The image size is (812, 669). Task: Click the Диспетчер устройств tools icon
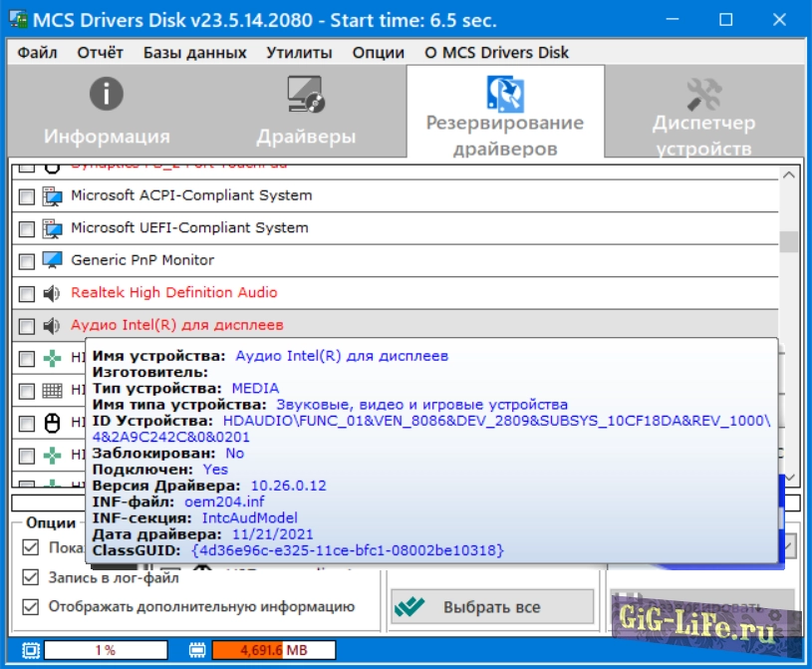coord(703,95)
